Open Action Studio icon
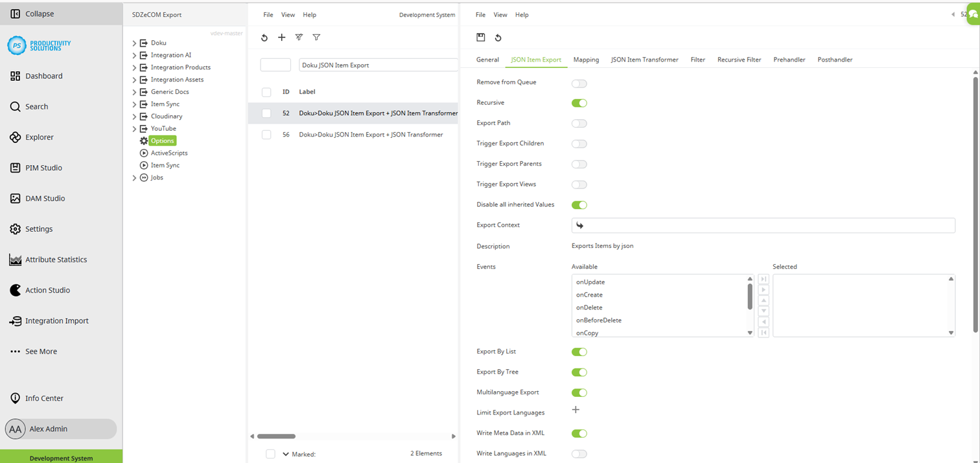The height and width of the screenshot is (463, 980). [x=15, y=290]
